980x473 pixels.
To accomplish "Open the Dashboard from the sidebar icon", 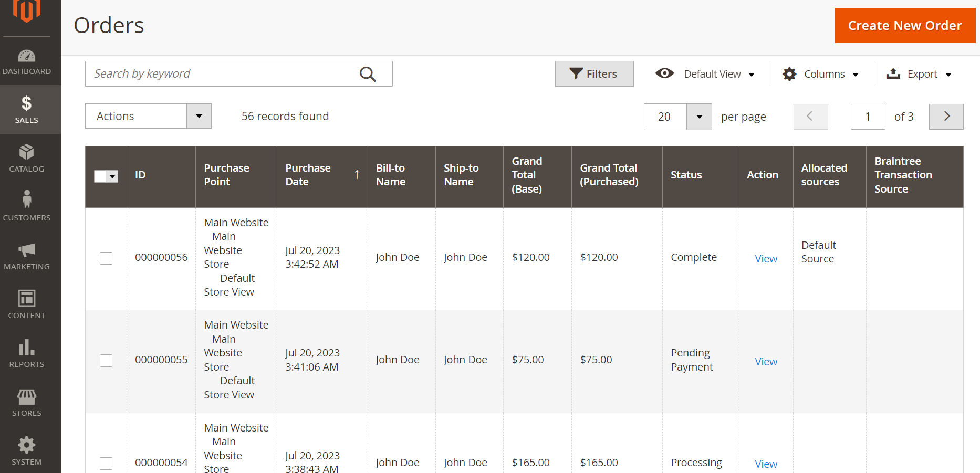I will coord(27,61).
